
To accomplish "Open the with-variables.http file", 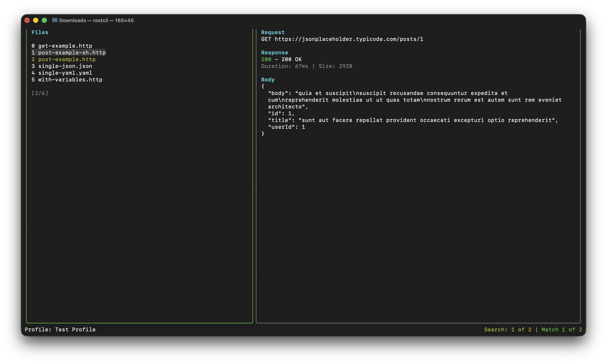I will coord(70,80).
